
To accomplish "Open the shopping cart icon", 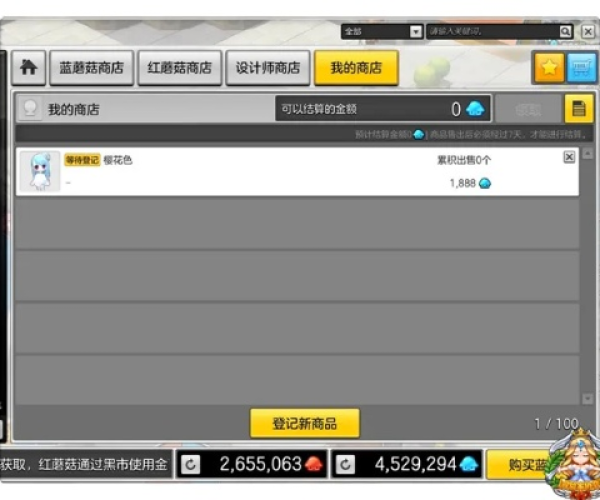I will [x=581, y=68].
